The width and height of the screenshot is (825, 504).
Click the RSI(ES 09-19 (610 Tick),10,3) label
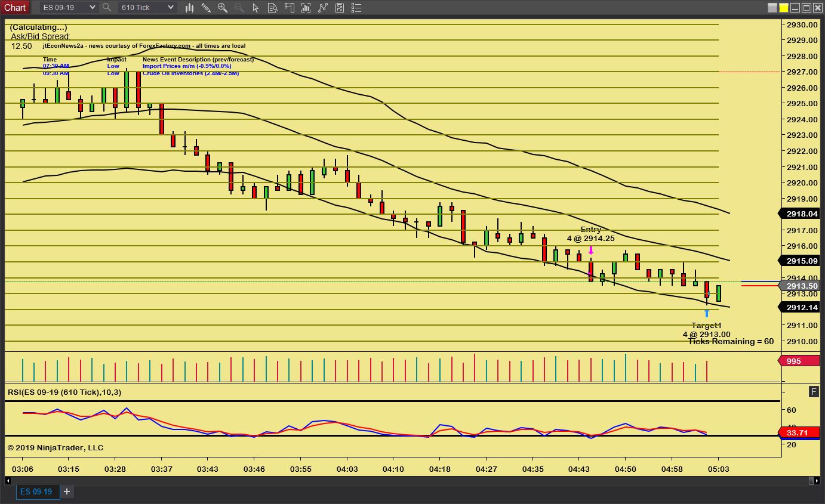point(64,392)
